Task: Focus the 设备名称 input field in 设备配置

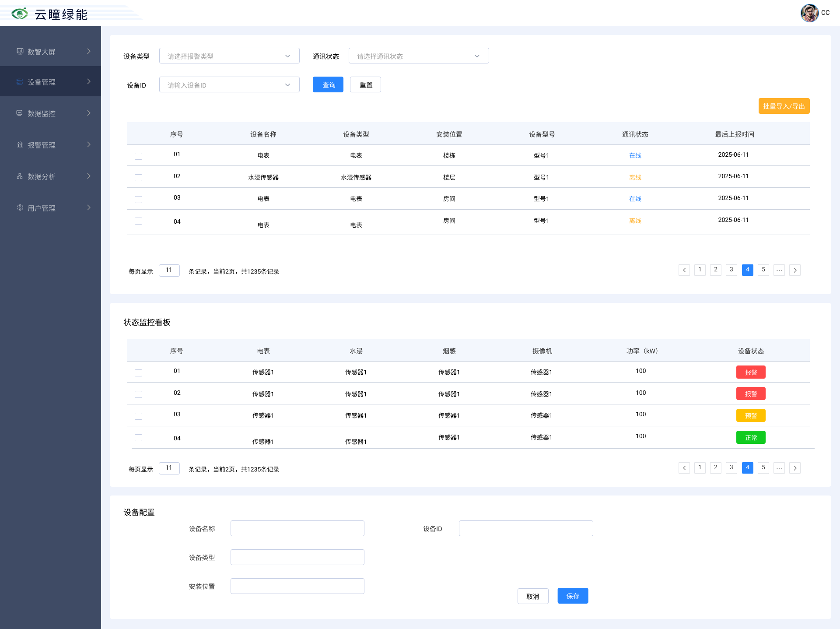Action: coord(297,528)
